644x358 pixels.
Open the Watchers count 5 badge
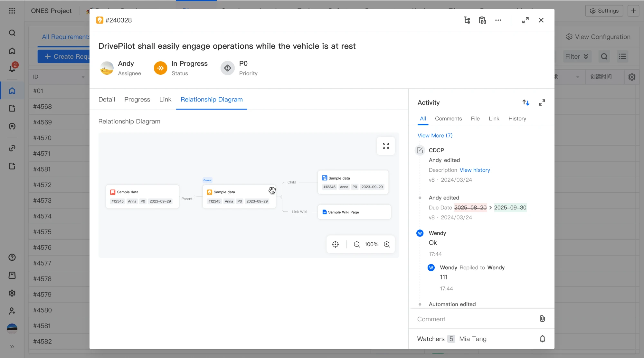pyautogui.click(x=451, y=339)
